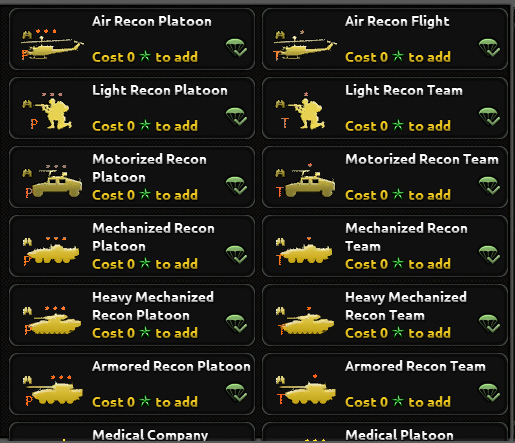
Task: Toggle the parachute checkmark on Air Recon Platoon
Action: [x=236, y=48]
